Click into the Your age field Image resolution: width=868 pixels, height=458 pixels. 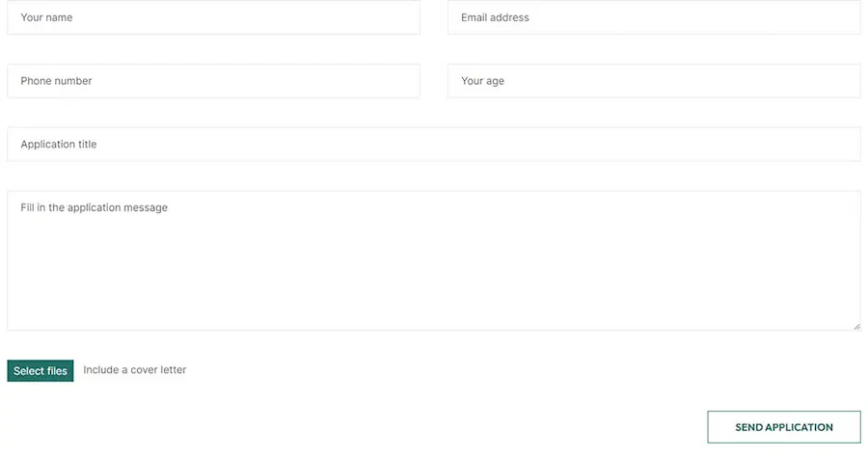(x=653, y=81)
